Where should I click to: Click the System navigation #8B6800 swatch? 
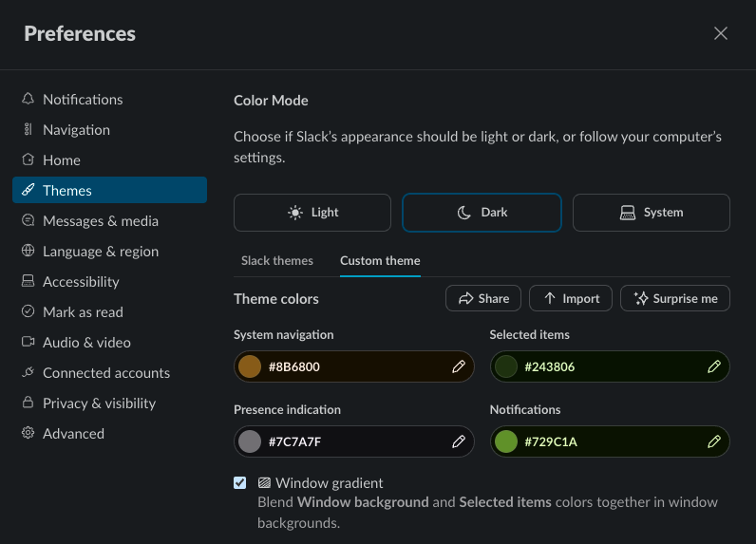coord(250,366)
